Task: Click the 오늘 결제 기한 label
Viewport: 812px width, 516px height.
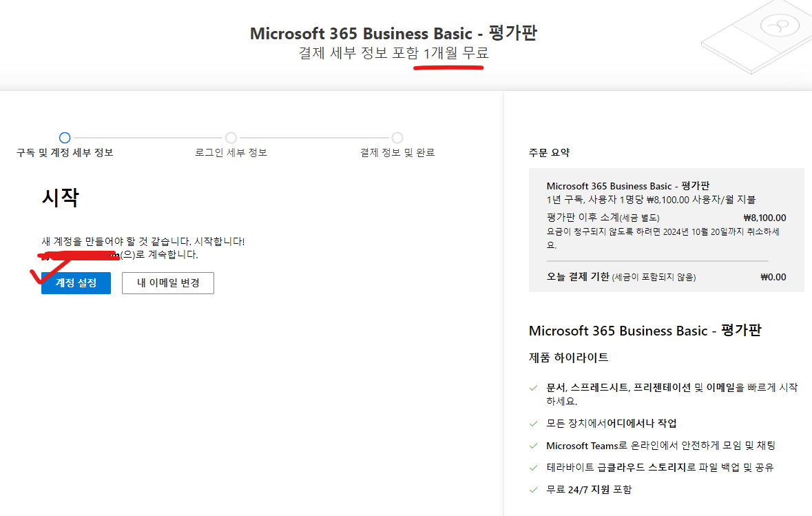Action: (578, 277)
